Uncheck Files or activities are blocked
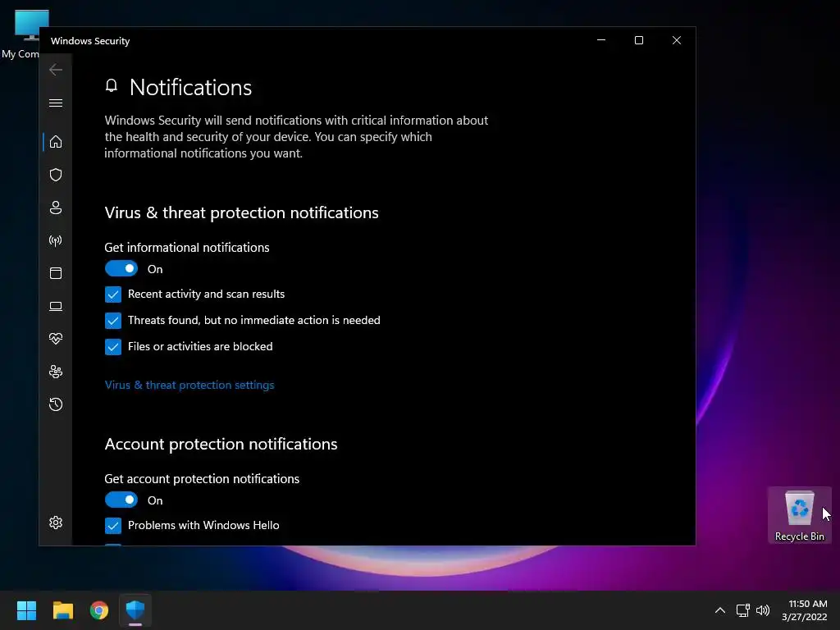This screenshot has width=840, height=630. coord(113,347)
